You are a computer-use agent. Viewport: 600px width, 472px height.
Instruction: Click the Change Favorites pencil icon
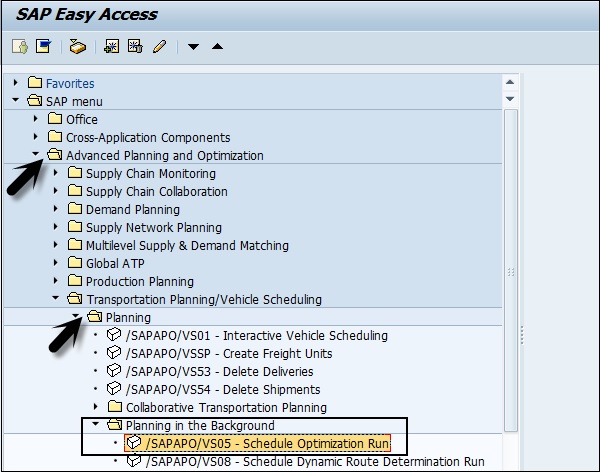click(x=159, y=47)
